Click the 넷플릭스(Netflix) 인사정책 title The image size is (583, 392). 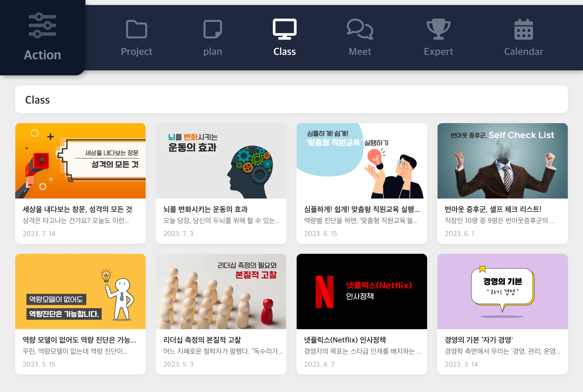point(345,340)
